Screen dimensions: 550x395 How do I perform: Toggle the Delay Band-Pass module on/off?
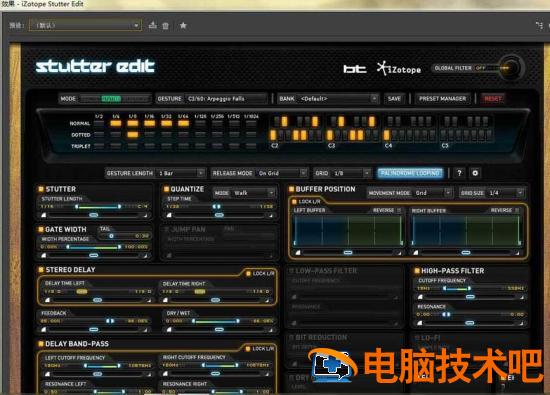(x=41, y=344)
